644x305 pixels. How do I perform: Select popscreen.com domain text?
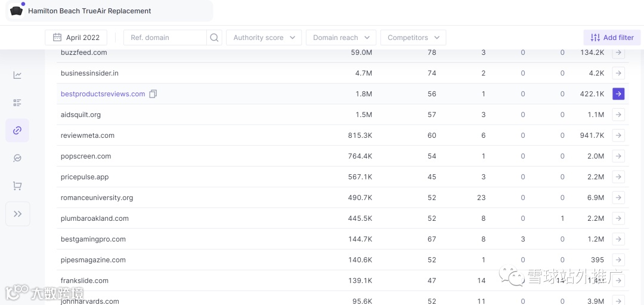pyautogui.click(x=86, y=156)
